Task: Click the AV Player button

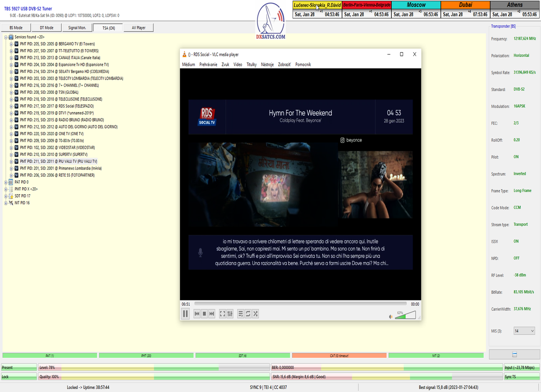Action: pyautogui.click(x=138, y=27)
